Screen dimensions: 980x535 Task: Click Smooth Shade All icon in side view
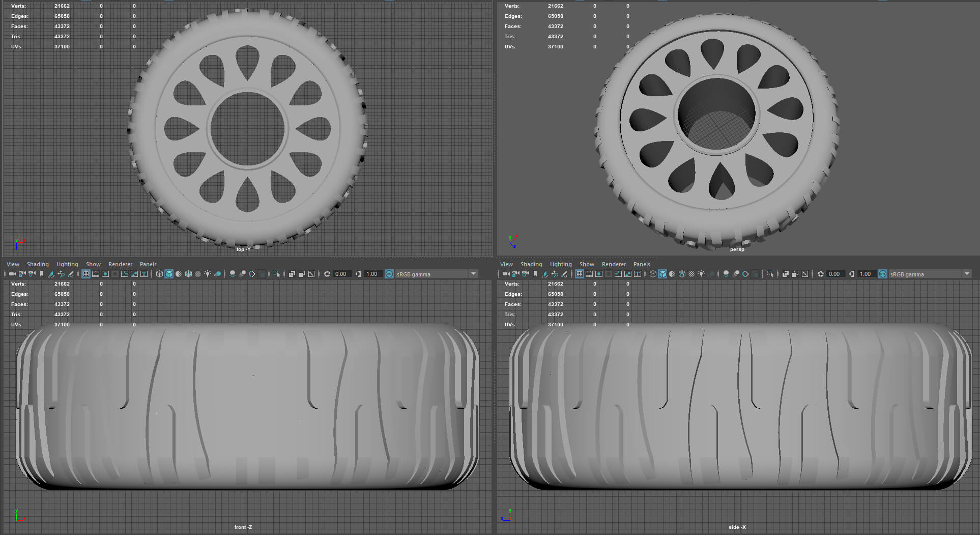[662, 274]
